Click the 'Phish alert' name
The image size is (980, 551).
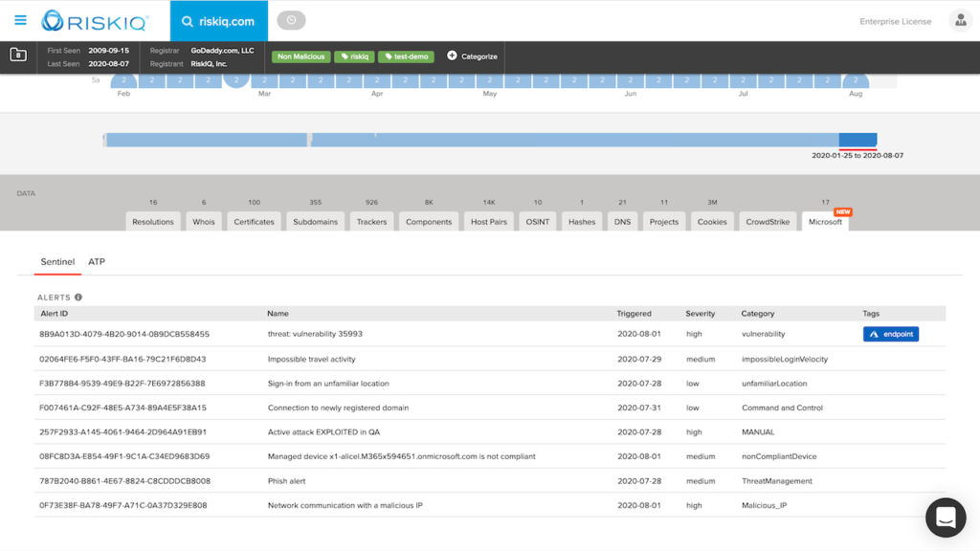click(x=286, y=481)
